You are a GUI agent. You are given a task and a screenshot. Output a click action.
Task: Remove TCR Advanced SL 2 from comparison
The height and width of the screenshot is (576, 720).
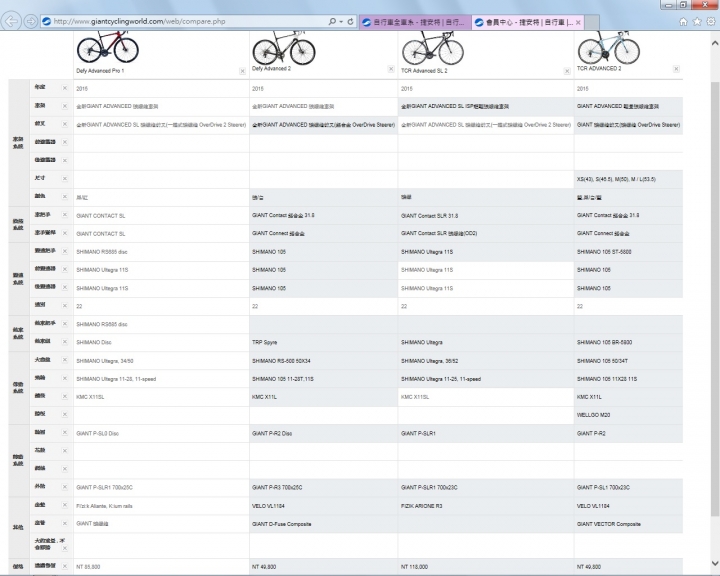coord(567,71)
